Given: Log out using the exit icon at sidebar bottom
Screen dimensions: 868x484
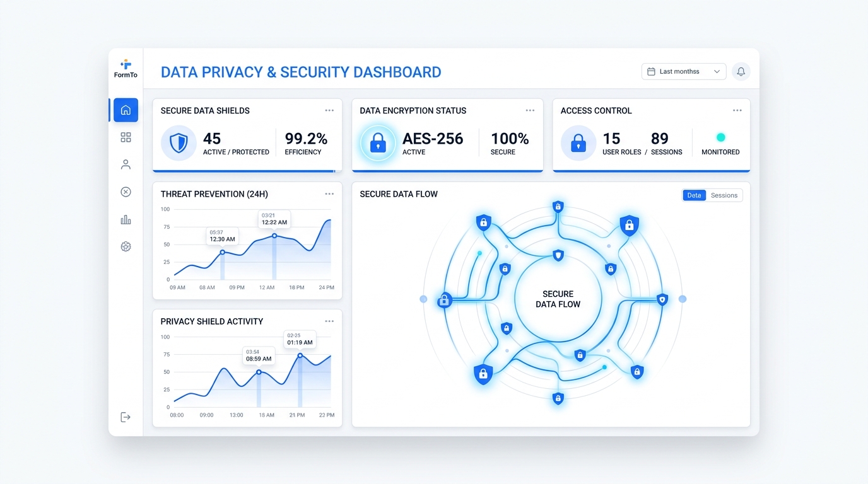Looking at the screenshot, I should [x=126, y=417].
